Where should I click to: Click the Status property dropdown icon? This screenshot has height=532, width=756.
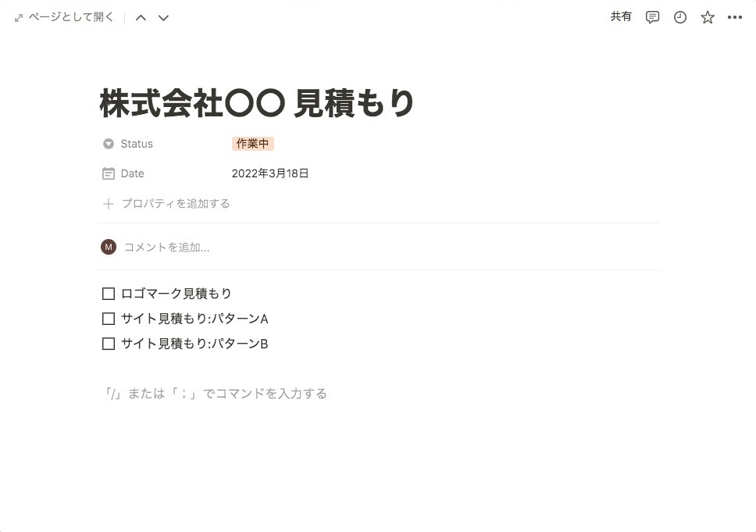click(x=109, y=144)
